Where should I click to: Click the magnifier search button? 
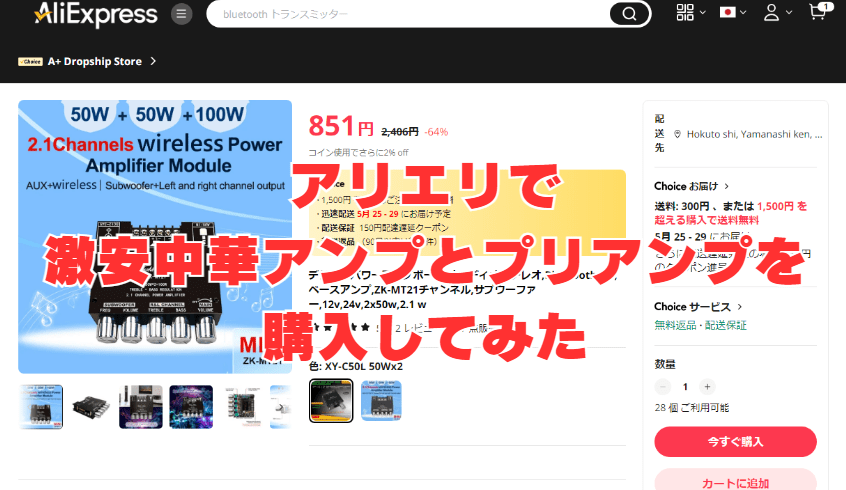629,14
